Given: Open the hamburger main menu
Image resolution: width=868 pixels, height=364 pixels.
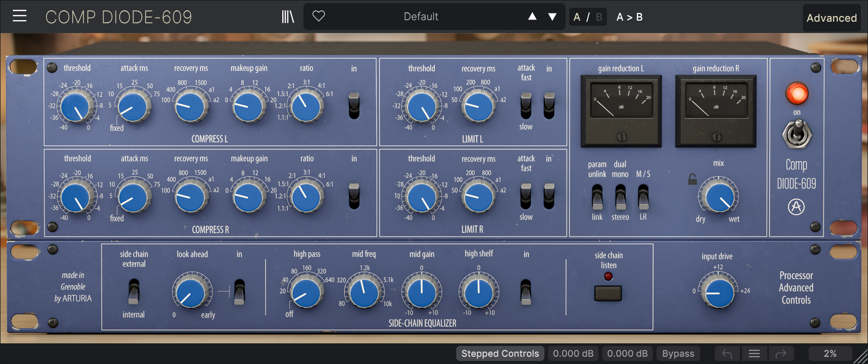Looking at the screenshot, I should coord(20,17).
